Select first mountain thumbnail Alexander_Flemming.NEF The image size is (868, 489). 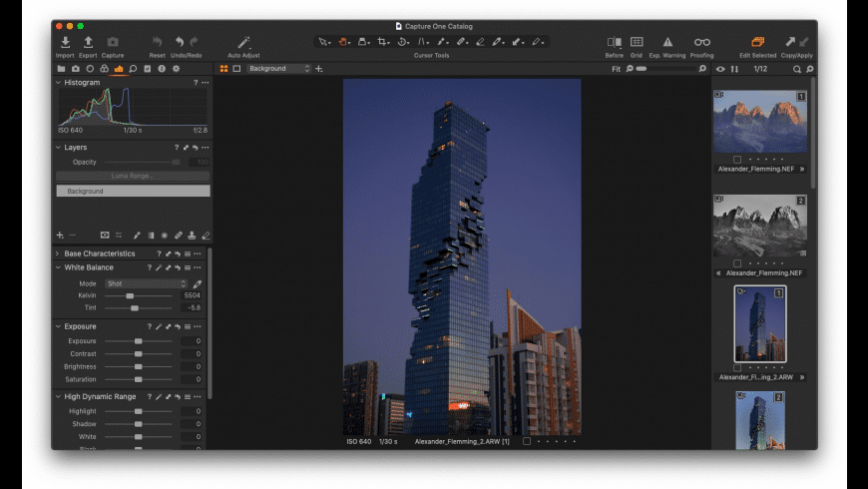coord(760,122)
